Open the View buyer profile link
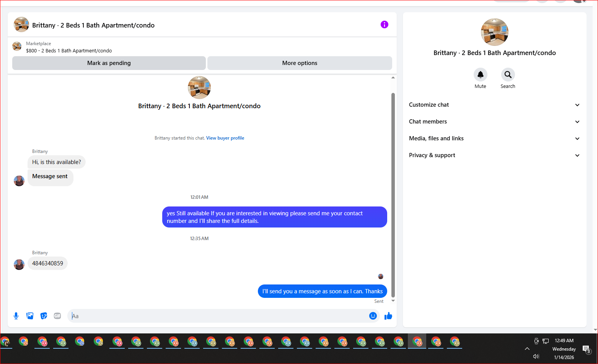 225,138
